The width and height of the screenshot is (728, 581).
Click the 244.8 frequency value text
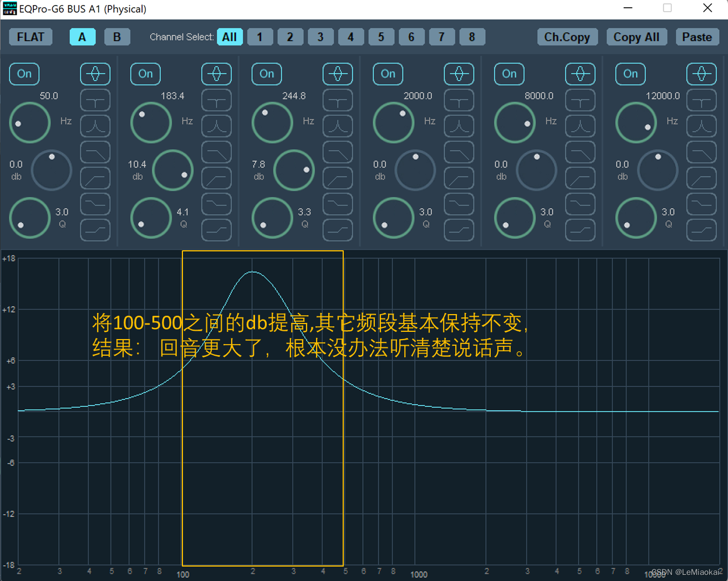pyautogui.click(x=294, y=96)
